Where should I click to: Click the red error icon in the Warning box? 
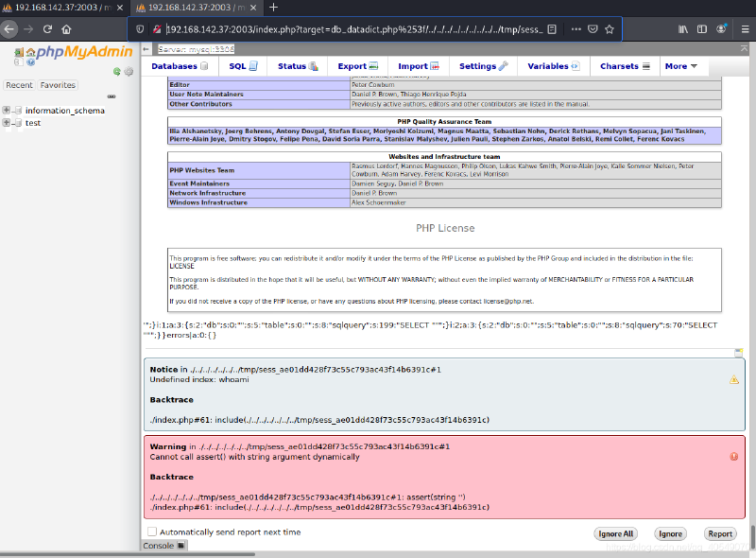734,457
